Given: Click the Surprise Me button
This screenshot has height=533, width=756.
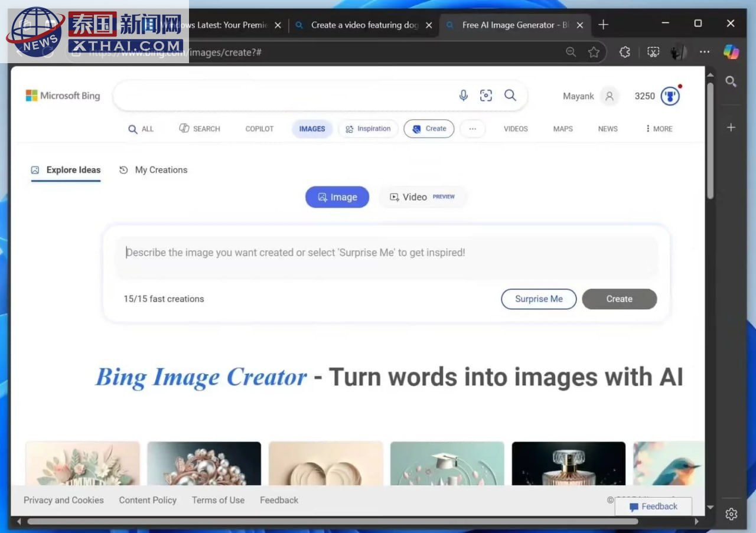Looking at the screenshot, I should [x=539, y=299].
